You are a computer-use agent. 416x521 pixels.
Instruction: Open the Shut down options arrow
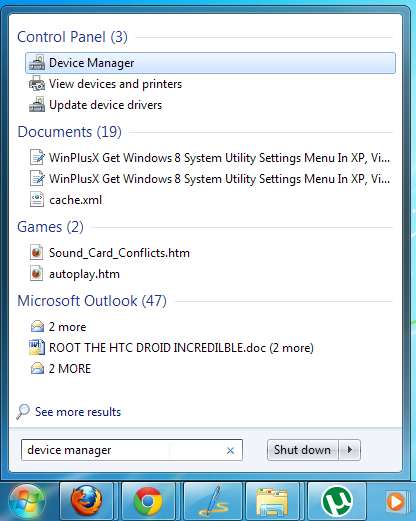coord(350,450)
